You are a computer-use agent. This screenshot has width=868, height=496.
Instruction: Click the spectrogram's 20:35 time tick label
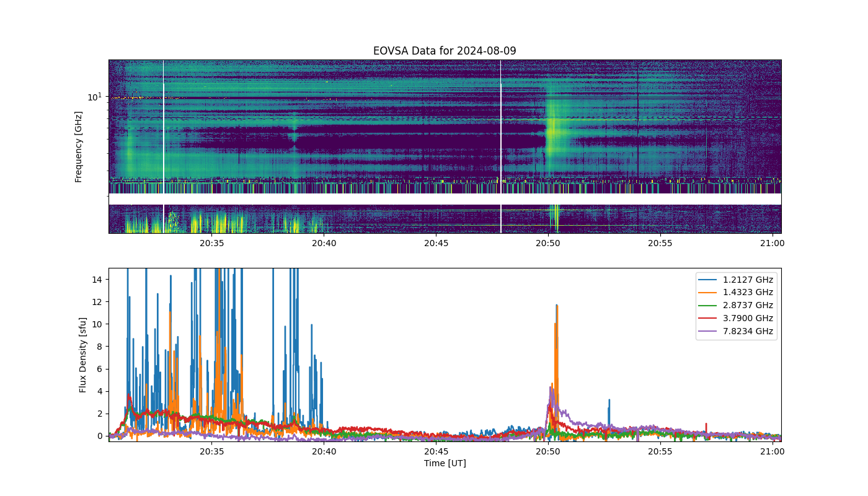pyautogui.click(x=211, y=243)
